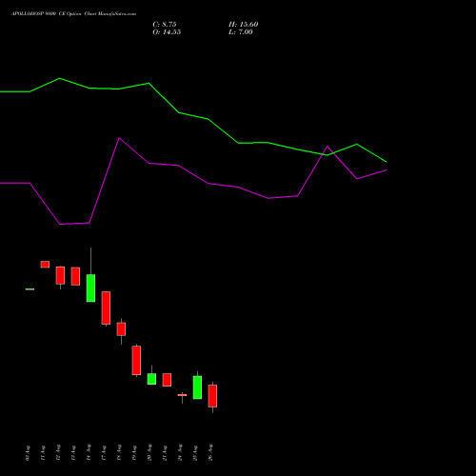Click the 20 Aug date label
The image size is (476, 476).
coord(149,452)
